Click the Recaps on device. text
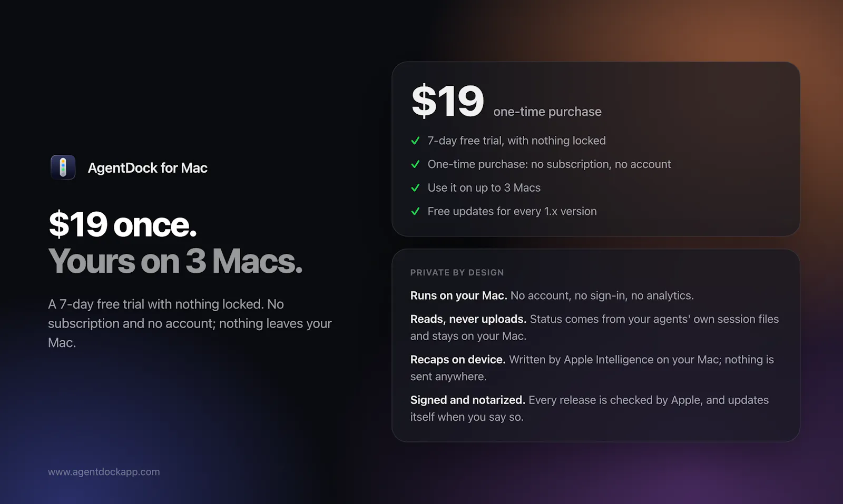 (x=458, y=360)
